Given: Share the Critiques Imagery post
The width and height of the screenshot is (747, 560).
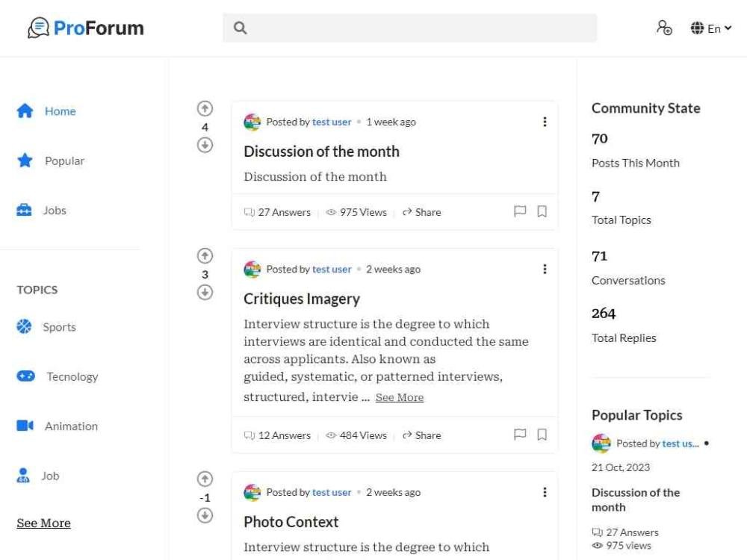Looking at the screenshot, I should tap(422, 435).
